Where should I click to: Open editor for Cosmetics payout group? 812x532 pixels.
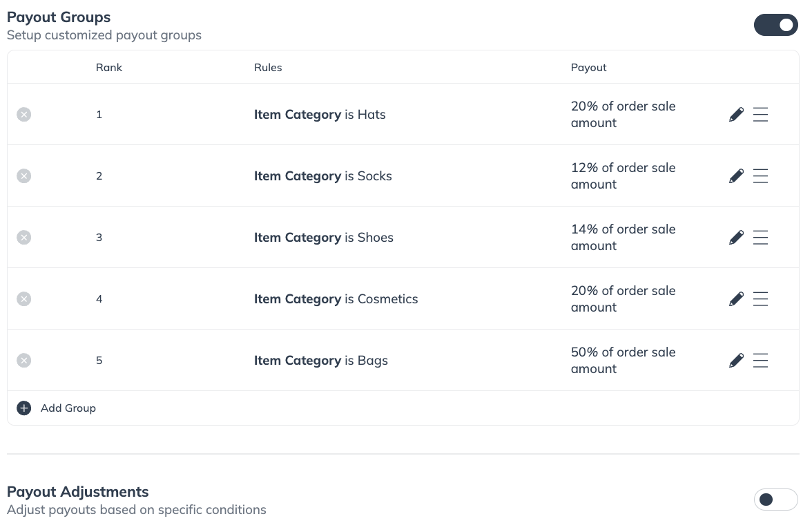pyautogui.click(x=736, y=299)
